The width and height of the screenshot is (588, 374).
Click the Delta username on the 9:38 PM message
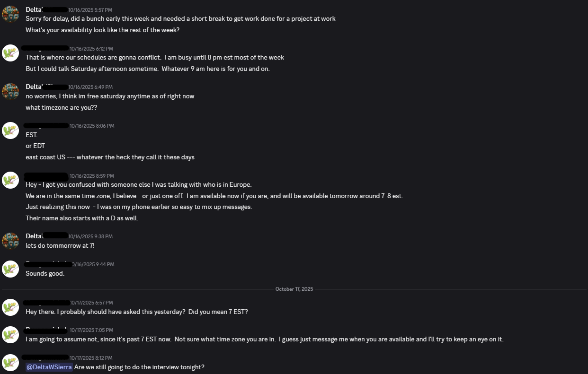[x=46, y=236]
